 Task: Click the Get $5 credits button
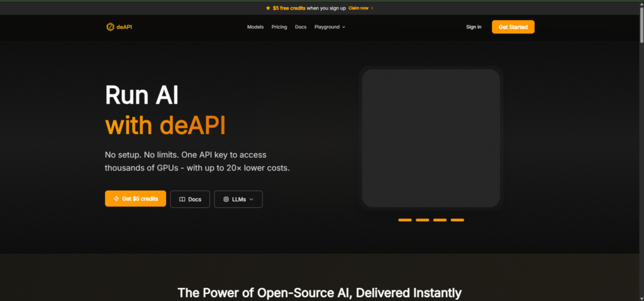pos(135,199)
